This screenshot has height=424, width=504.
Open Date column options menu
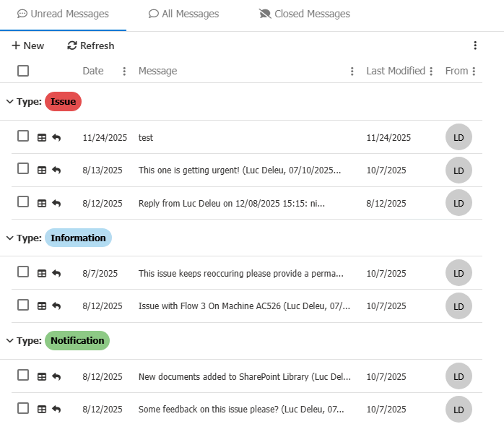(124, 71)
